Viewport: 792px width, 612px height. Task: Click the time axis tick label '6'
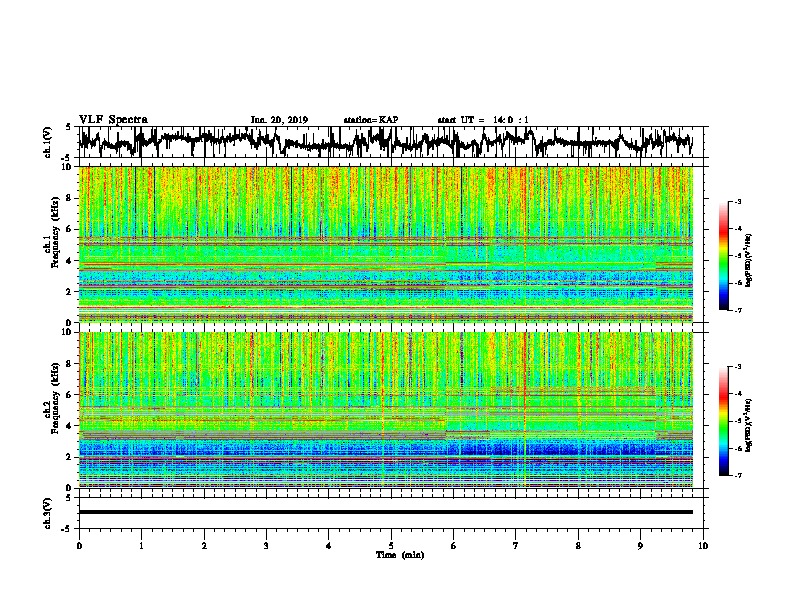[454, 546]
